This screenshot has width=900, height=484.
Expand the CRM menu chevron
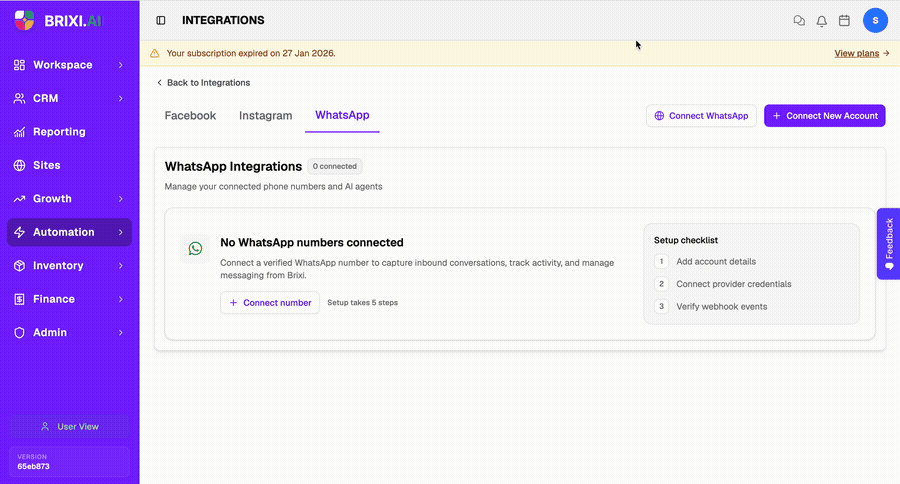(x=121, y=98)
